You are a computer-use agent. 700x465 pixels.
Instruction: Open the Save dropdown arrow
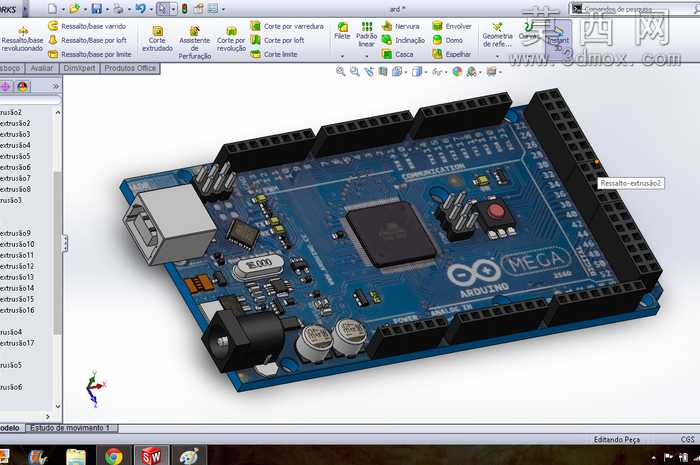click(107, 9)
